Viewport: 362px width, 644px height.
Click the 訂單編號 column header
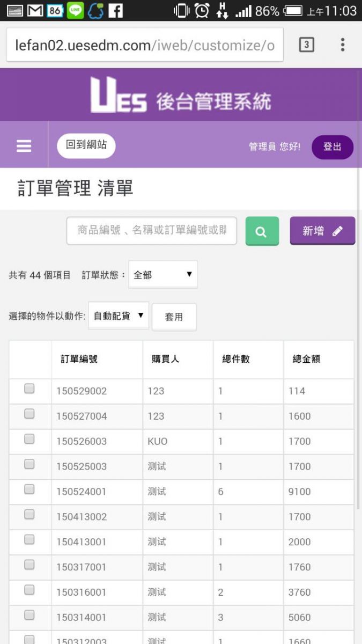79,359
